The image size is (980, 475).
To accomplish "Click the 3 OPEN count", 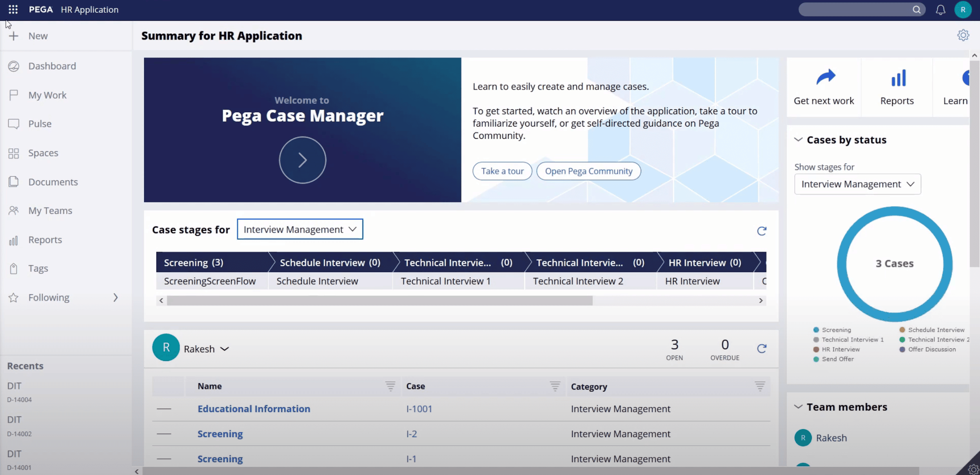I will pos(674,350).
